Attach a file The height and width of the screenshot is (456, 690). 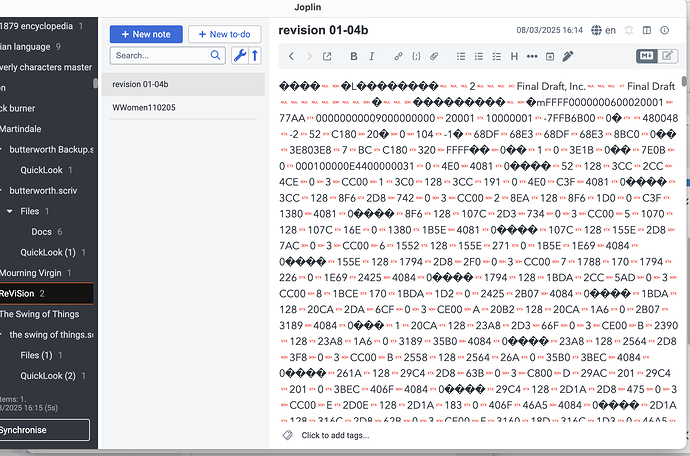coord(434,56)
